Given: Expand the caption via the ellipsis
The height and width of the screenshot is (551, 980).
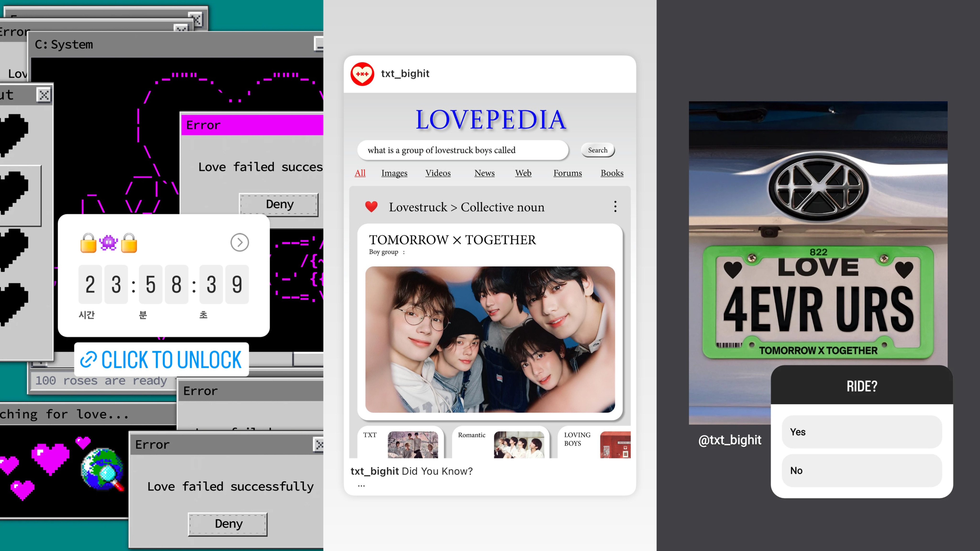Looking at the screenshot, I should pyautogui.click(x=362, y=486).
